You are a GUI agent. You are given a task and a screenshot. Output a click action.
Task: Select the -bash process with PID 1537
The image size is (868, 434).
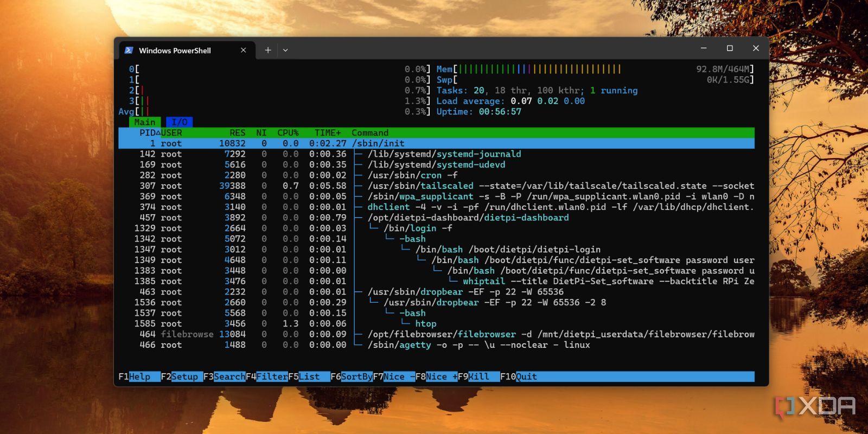pos(436,313)
